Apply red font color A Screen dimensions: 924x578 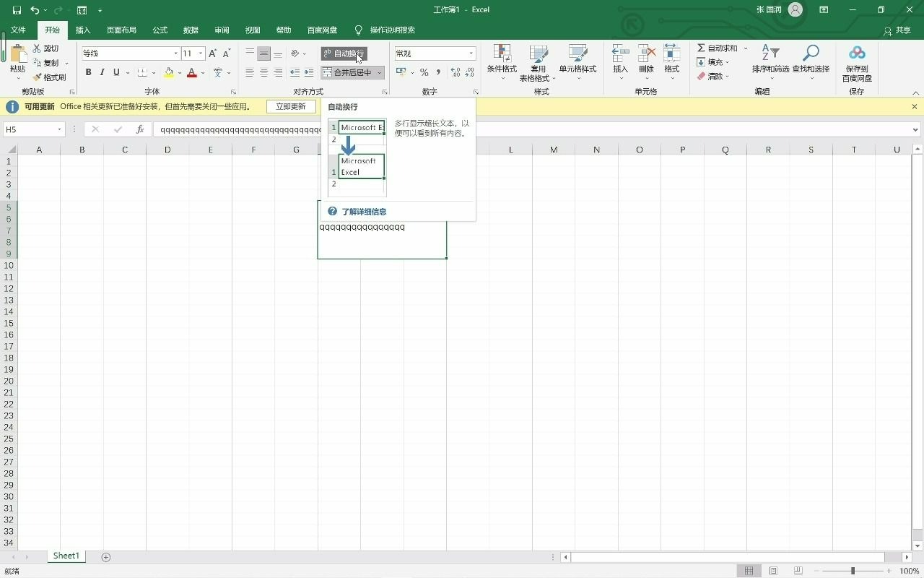click(x=191, y=72)
